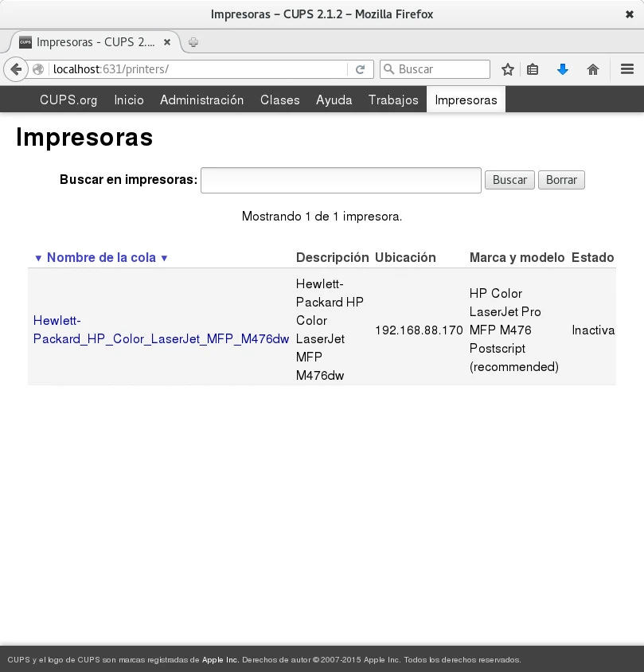Bookmark this page with the star icon
This screenshot has height=672, width=644.
508,69
